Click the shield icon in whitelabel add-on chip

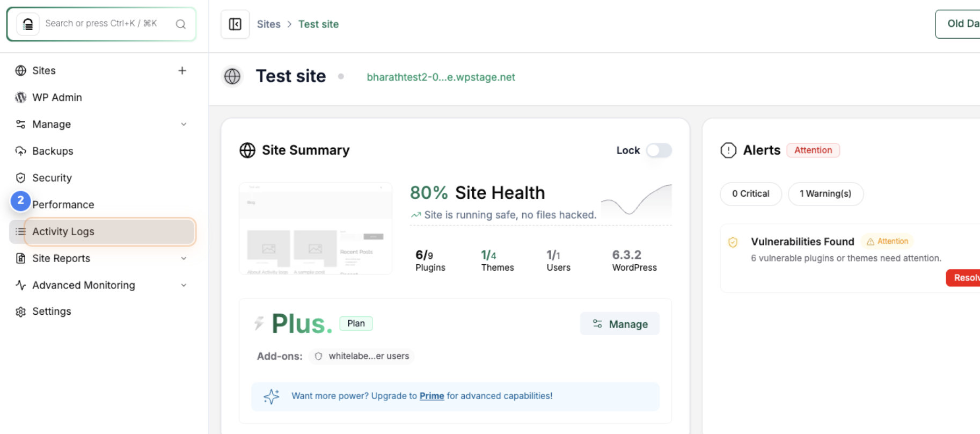pos(318,356)
